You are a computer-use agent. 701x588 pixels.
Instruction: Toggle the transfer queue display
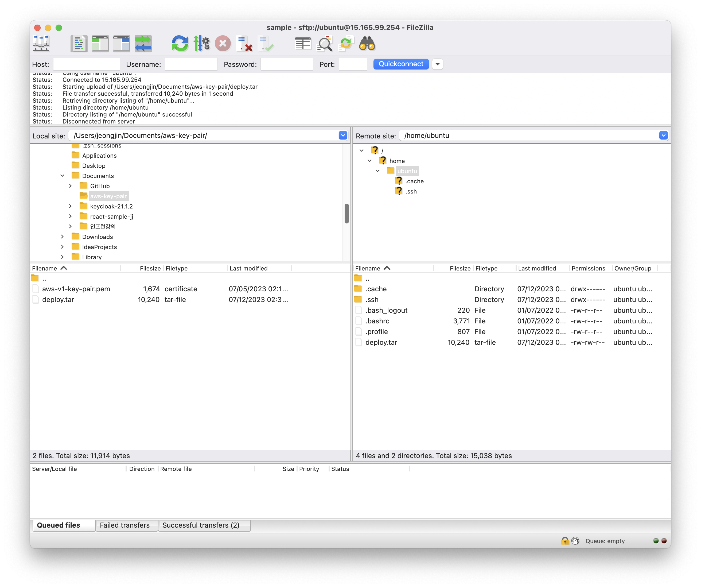tap(143, 44)
